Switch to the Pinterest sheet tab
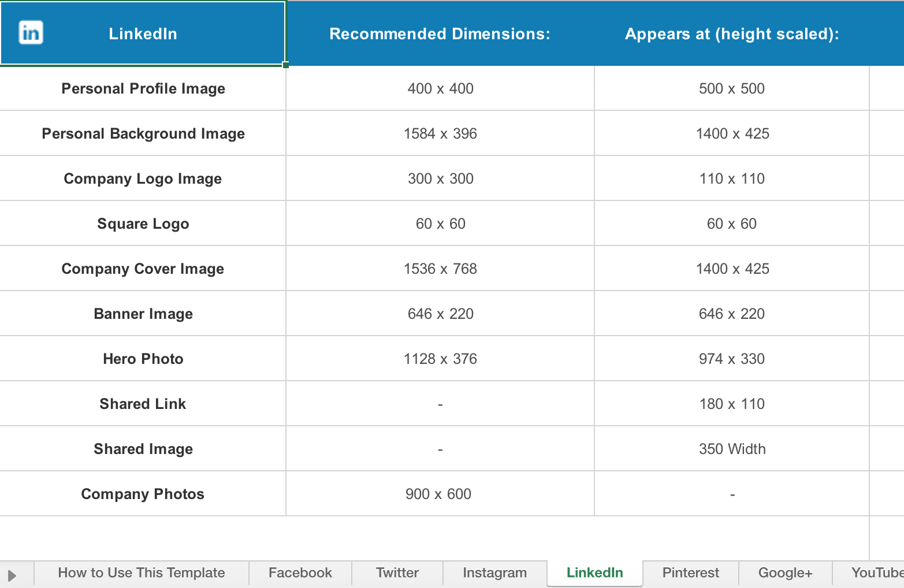This screenshot has width=904, height=588. (691, 573)
